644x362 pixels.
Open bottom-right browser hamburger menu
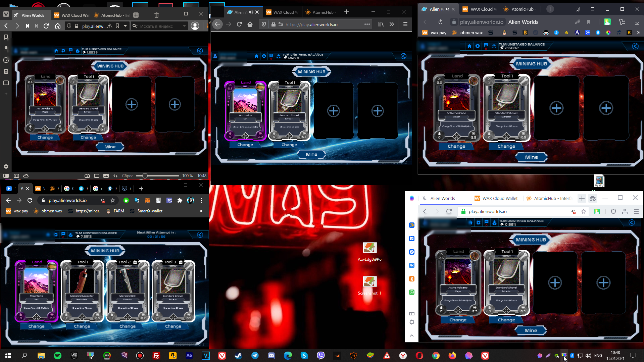(x=636, y=211)
